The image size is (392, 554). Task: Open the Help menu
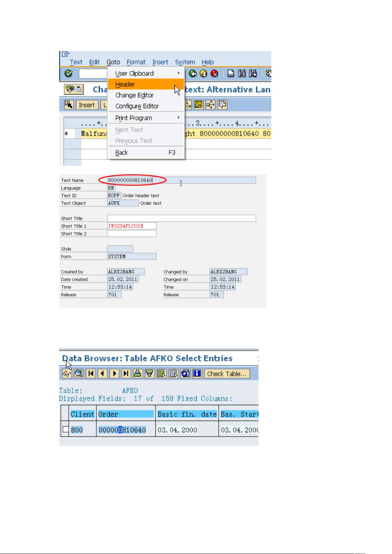[208, 62]
